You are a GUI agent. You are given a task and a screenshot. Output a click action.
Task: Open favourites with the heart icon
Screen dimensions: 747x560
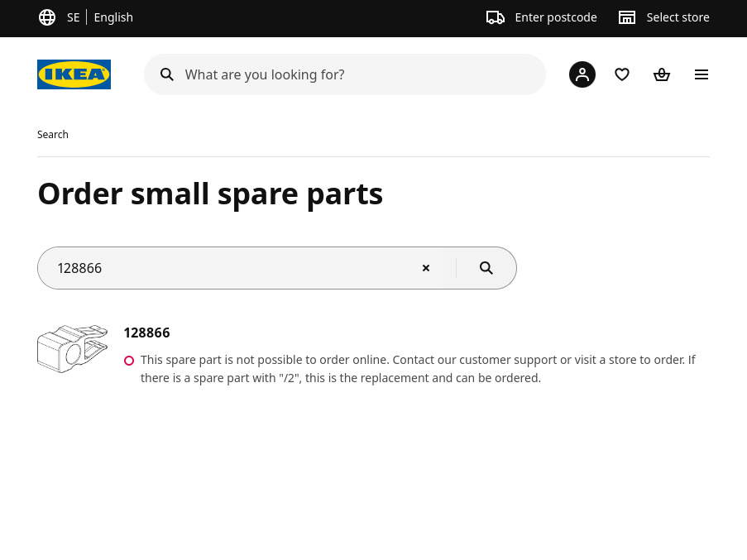click(x=622, y=74)
